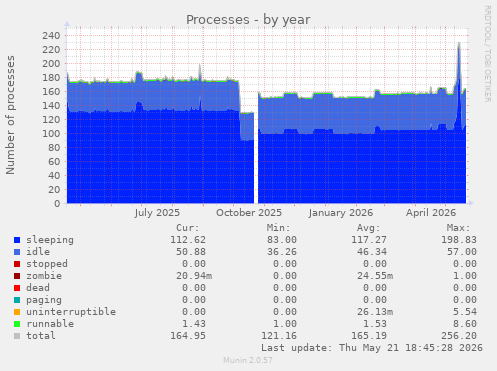
Task: Click total minimum value 121.16
Action: tap(279, 336)
